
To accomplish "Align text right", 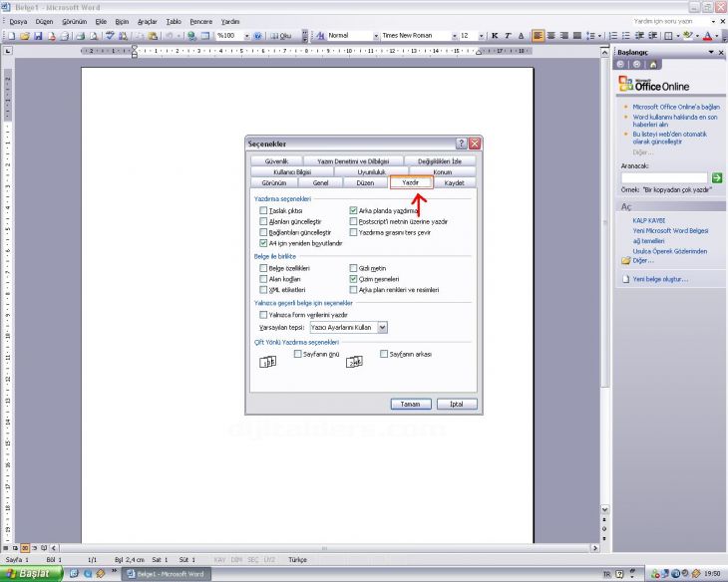I will pos(564,36).
